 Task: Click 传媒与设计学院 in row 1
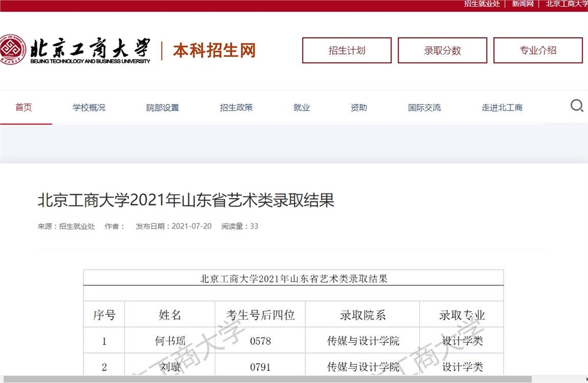pyautogui.click(x=363, y=341)
